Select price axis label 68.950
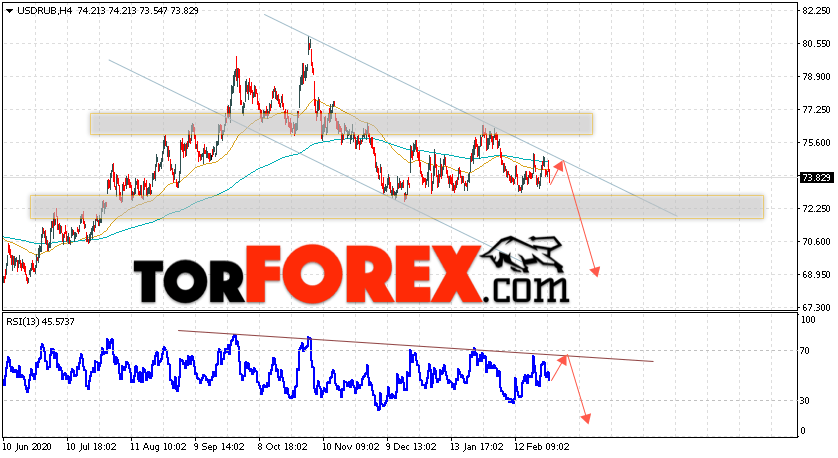 click(817, 275)
